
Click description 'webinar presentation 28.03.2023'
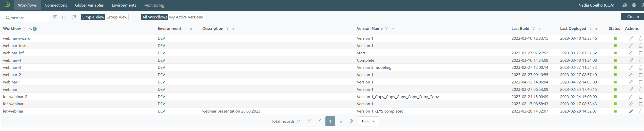[231, 111]
